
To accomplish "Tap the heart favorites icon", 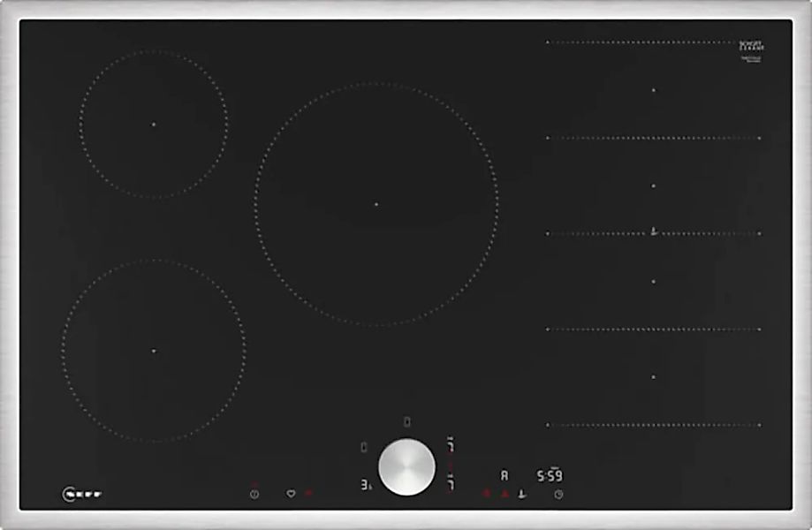I will [x=290, y=494].
